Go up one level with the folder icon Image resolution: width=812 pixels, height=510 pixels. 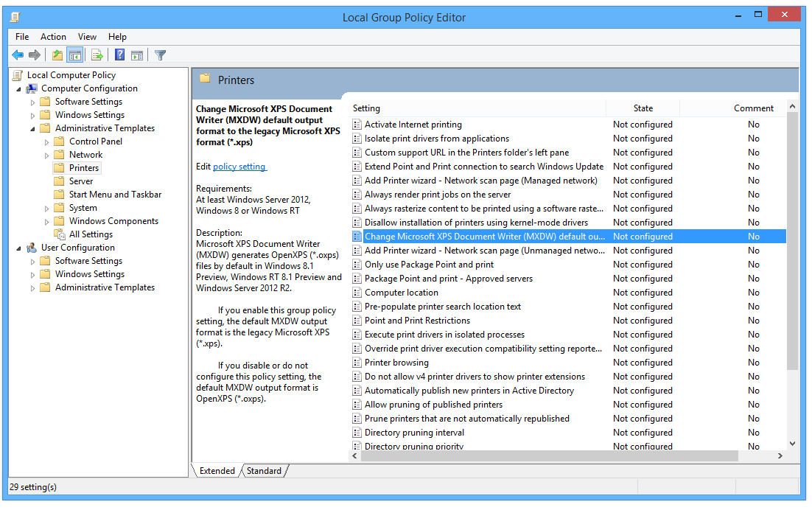(57, 55)
